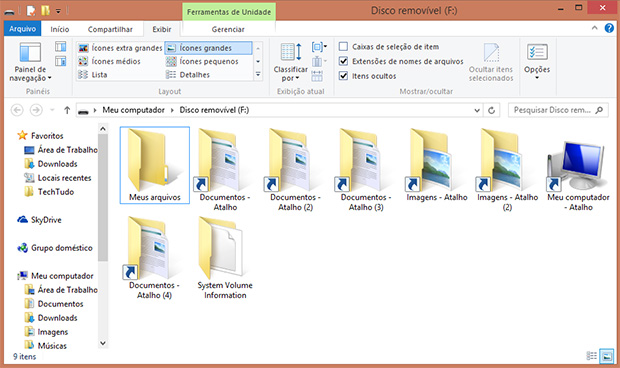Select Documentos - Atalho (3) shortcut
The image size is (620, 368).
tap(366, 170)
